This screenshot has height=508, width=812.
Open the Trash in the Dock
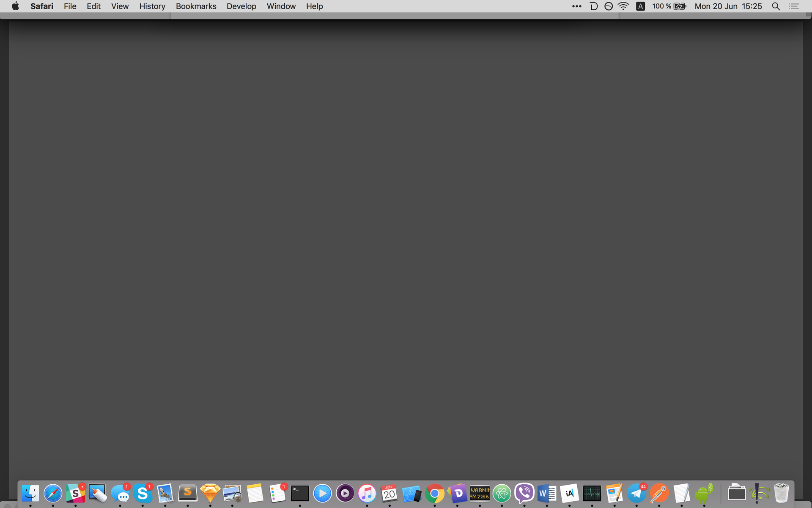pos(781,493)
